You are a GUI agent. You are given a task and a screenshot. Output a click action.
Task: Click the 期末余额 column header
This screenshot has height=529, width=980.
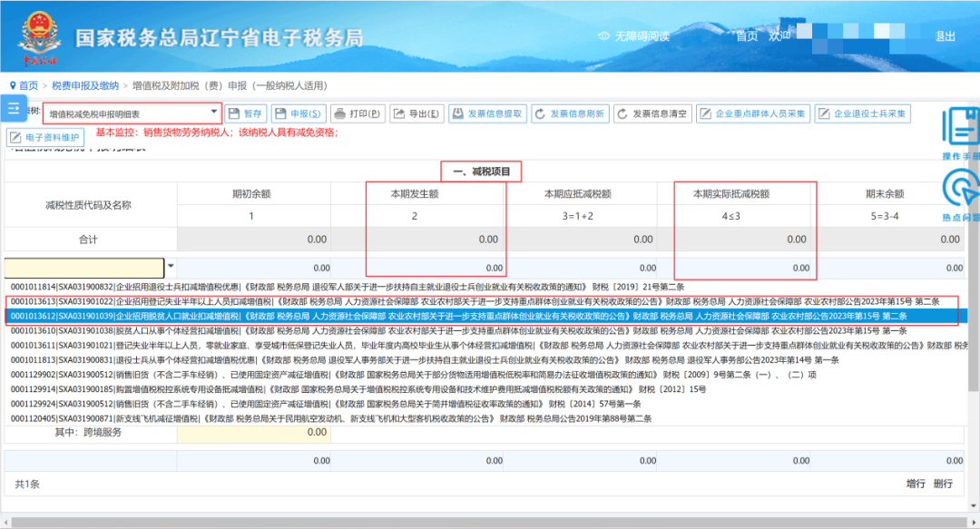tap(885, 194)
